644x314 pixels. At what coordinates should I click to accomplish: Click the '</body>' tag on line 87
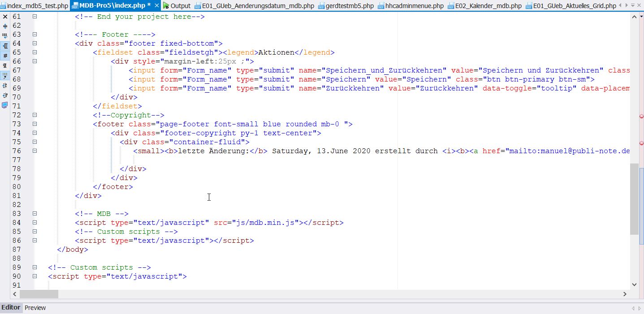(x=73, y=249)
